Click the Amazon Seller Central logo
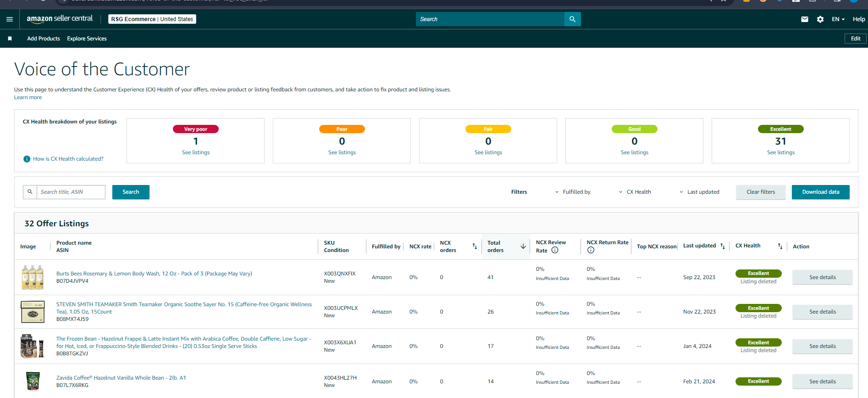Screen dimensions: 868x398 [60, 19]
